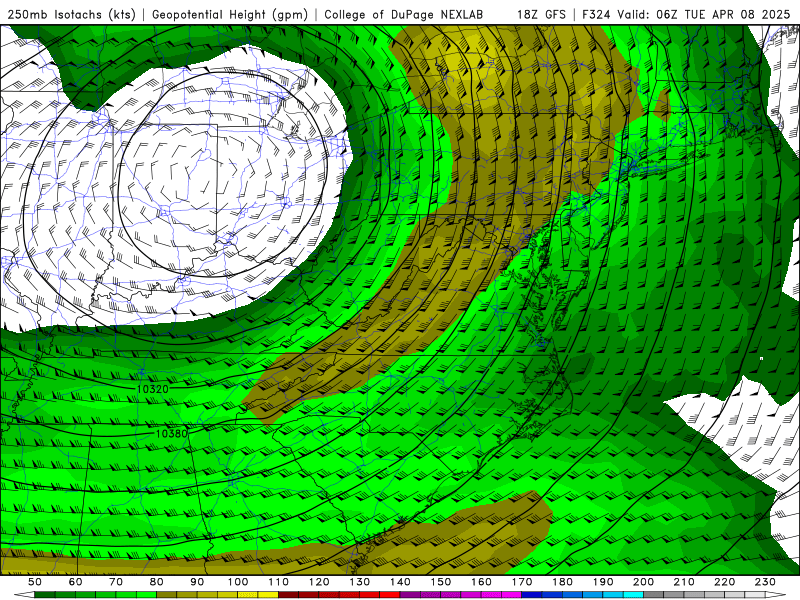The image size is (800, 600).
Task: Click the 90 kts color bar label
Action: [x=197, y=582]
